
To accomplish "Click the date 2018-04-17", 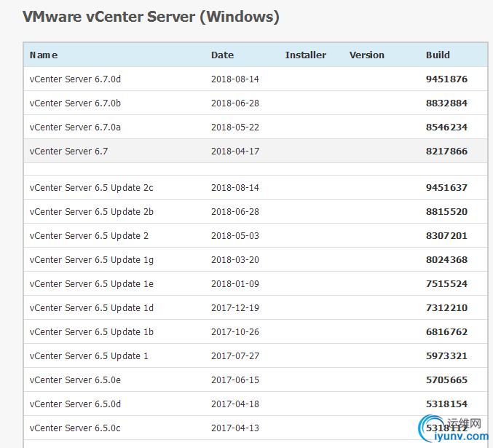I will pos(235,152).
